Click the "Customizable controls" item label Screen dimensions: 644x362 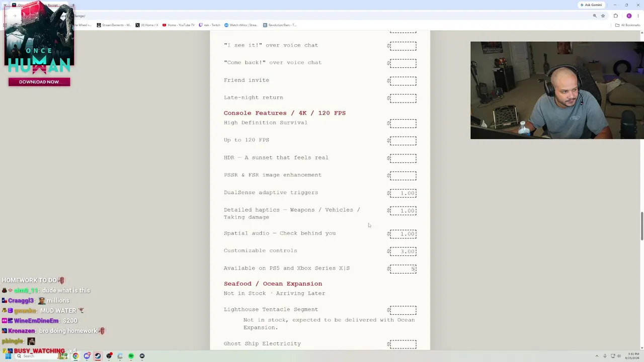[261, 250]
